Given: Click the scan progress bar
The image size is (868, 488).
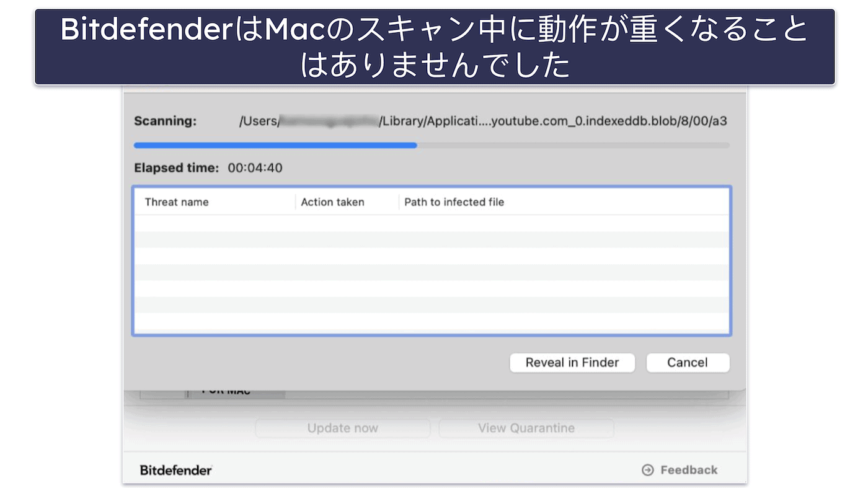Looking at the screenshot, I should tap(432, 146).
